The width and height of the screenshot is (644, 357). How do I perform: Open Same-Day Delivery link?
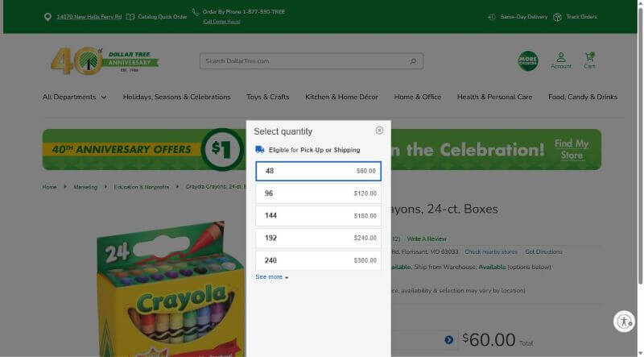524,17
